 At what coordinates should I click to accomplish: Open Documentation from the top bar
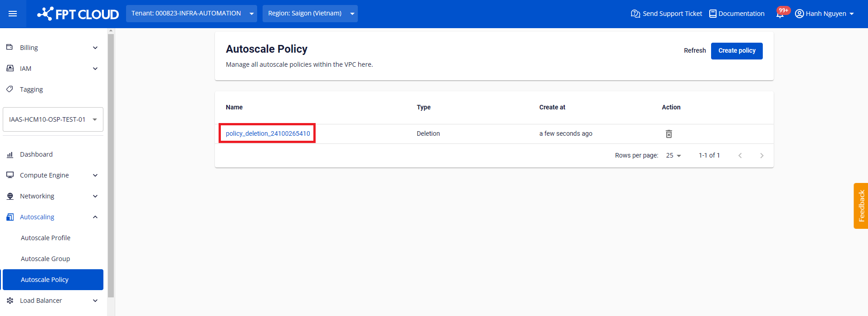tap(737, 14)
